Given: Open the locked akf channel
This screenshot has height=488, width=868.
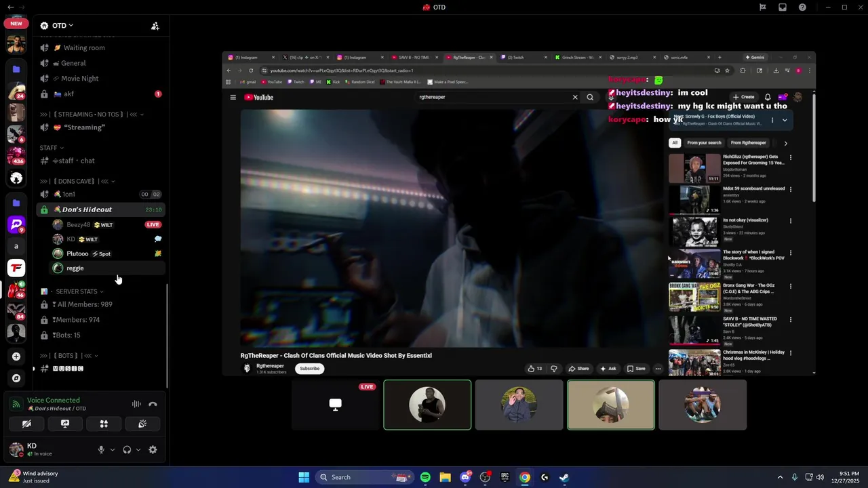Looking at the screenshot, I should click(100, 94).
